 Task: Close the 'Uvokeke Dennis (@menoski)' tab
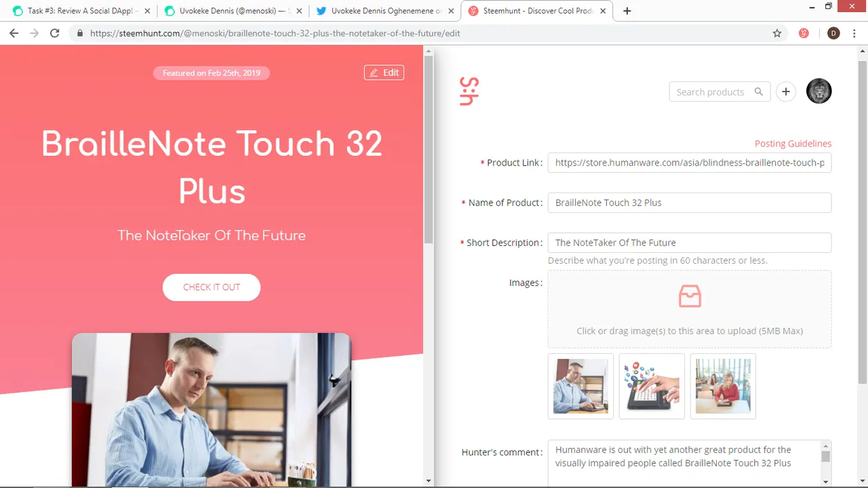coord(299,11)
